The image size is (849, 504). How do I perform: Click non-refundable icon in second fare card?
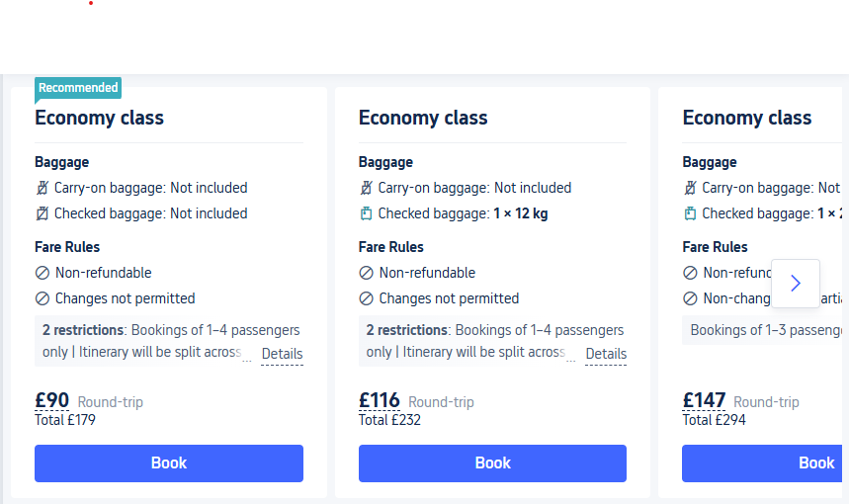[x=366, y=273]
